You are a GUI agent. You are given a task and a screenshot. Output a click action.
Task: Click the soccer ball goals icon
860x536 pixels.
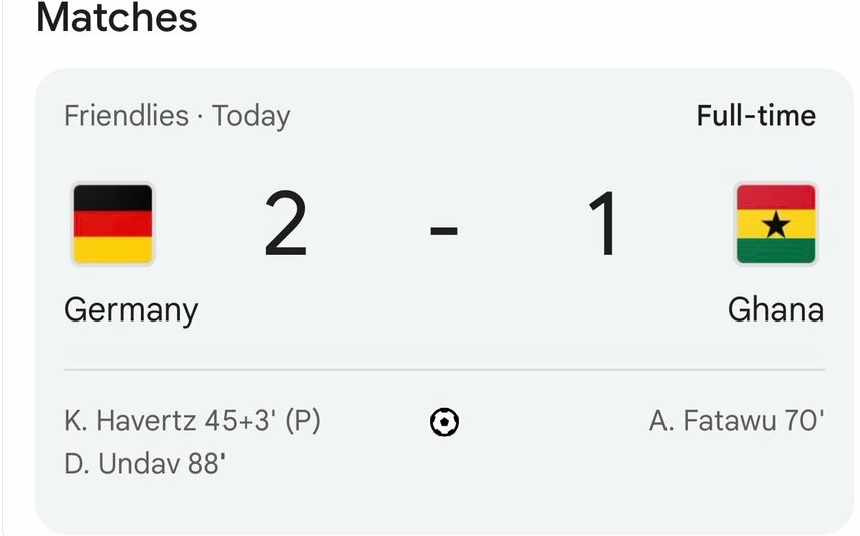444,423
